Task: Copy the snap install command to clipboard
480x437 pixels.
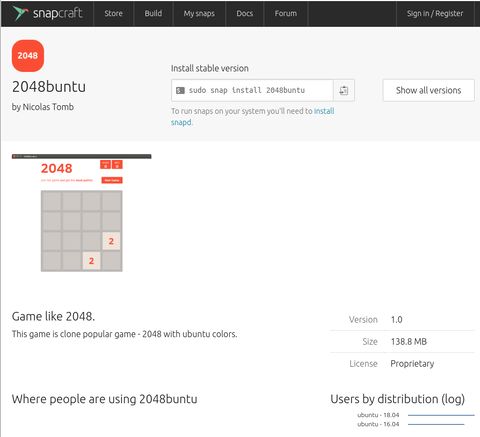Action: (344, 90)
